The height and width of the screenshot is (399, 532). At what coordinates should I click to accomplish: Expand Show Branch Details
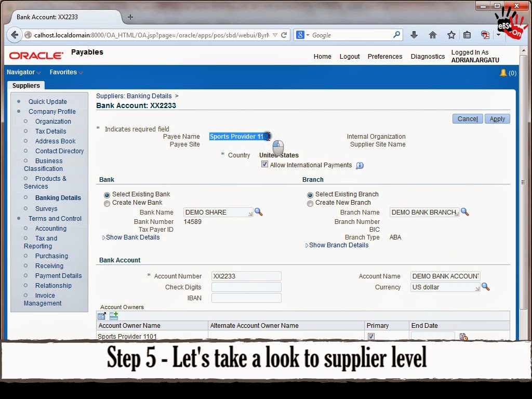[338, 245]
